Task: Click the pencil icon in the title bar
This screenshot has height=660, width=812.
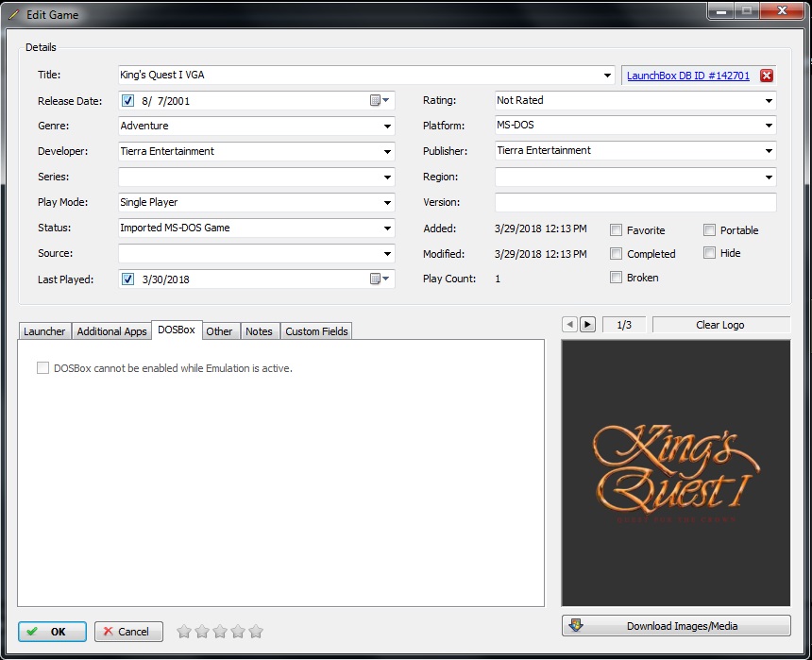Action: click(14, 15)
